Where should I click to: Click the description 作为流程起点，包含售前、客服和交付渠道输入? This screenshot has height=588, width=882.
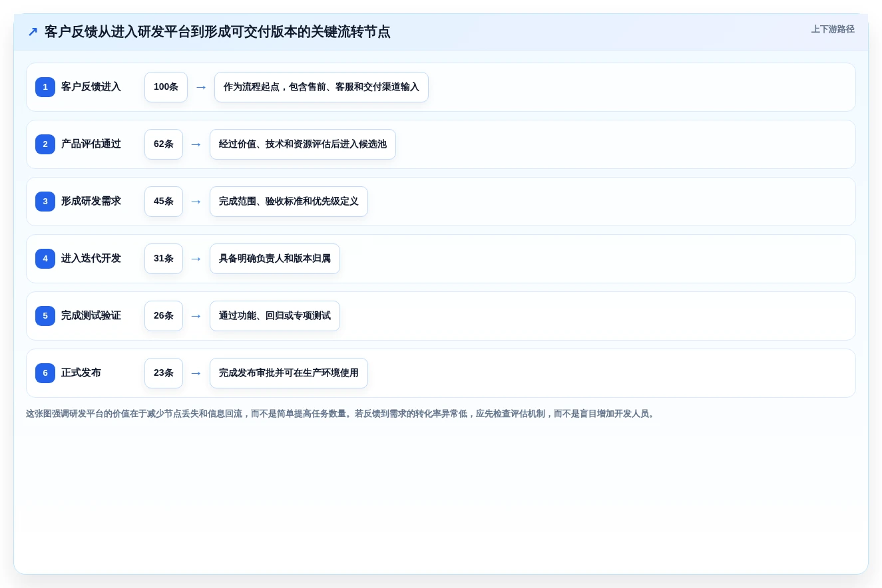tap(322, 87)
